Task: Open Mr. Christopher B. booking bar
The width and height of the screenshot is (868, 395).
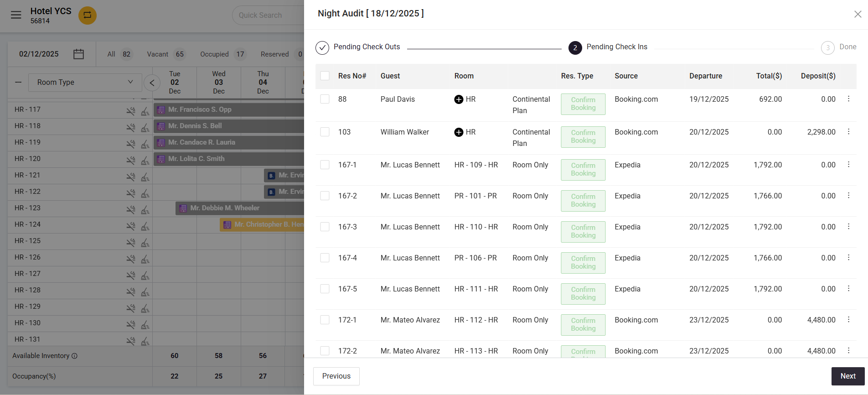Action: pos(262,224)
